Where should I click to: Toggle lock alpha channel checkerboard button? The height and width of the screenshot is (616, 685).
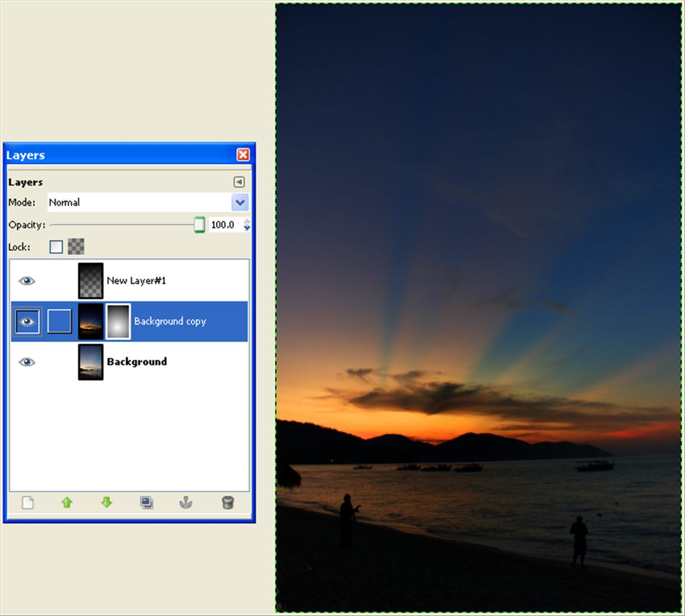[x=76, y=247]
